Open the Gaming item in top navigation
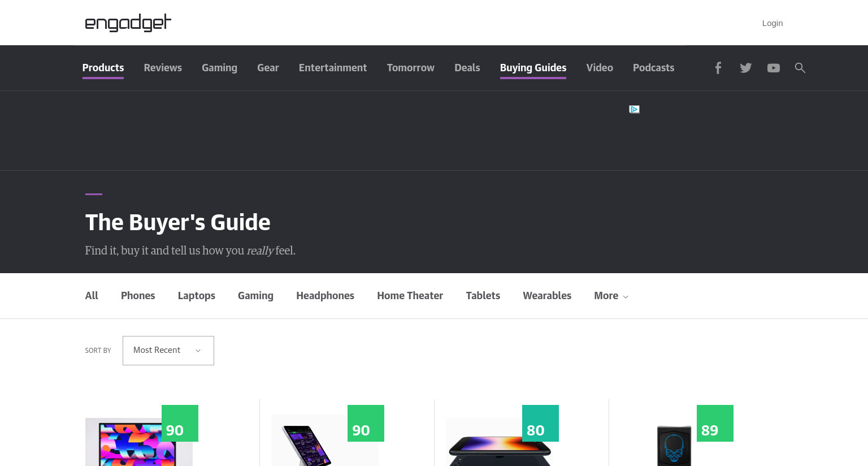This screenshot has height=466, width=868. pyautogui.click(x=219, y=68)
